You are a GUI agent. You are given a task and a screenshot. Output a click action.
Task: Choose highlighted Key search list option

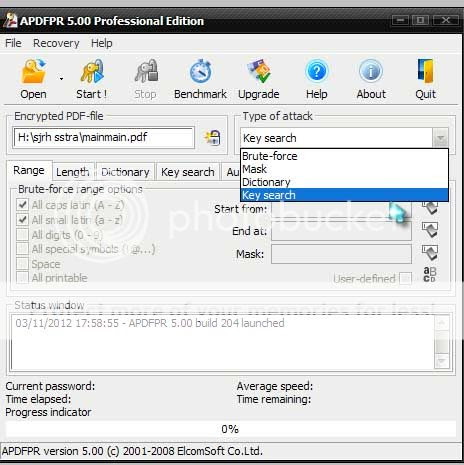tap(344, 195)
